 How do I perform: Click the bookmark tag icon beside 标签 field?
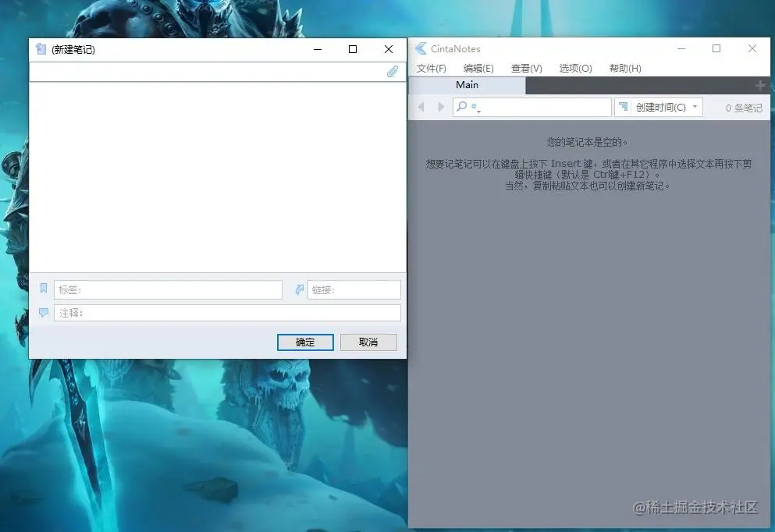coord(44,288)
